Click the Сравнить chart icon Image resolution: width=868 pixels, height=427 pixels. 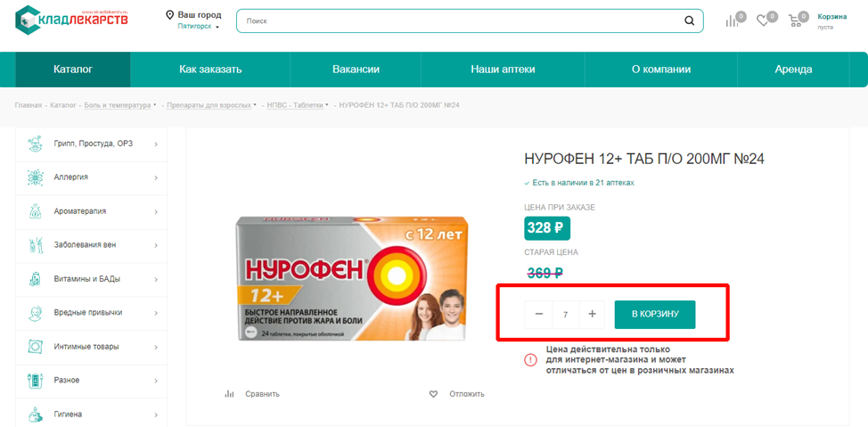pyautogui.click(x=229, y=394)
